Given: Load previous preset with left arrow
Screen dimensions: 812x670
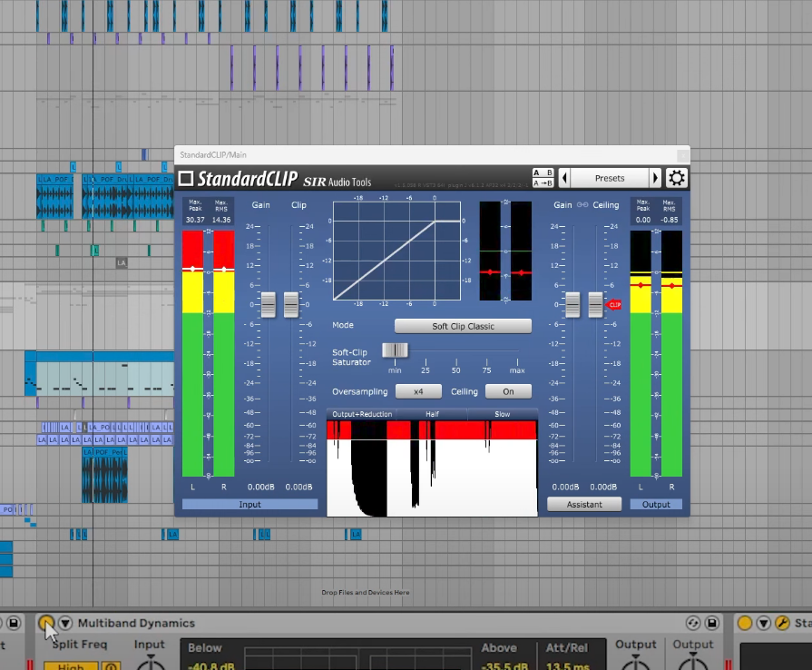Looking at the screenshot, I should [564, 178].
